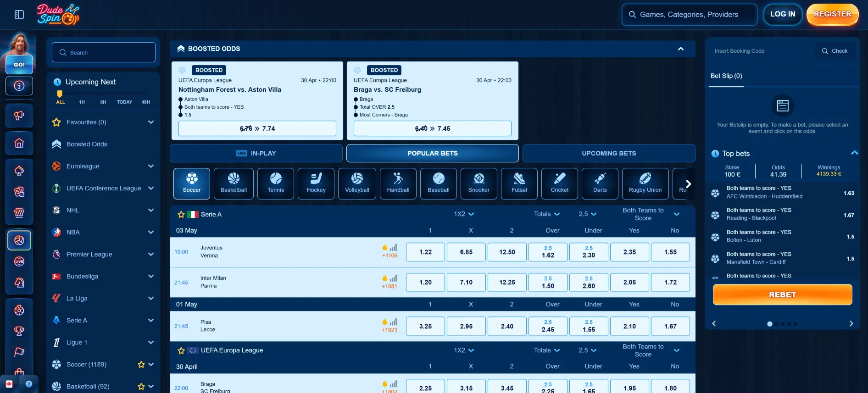Select the 1H upcoming time filter
The width and height of the screenshot is (868, 393).
pyautogui.click(x=82, y=102)
